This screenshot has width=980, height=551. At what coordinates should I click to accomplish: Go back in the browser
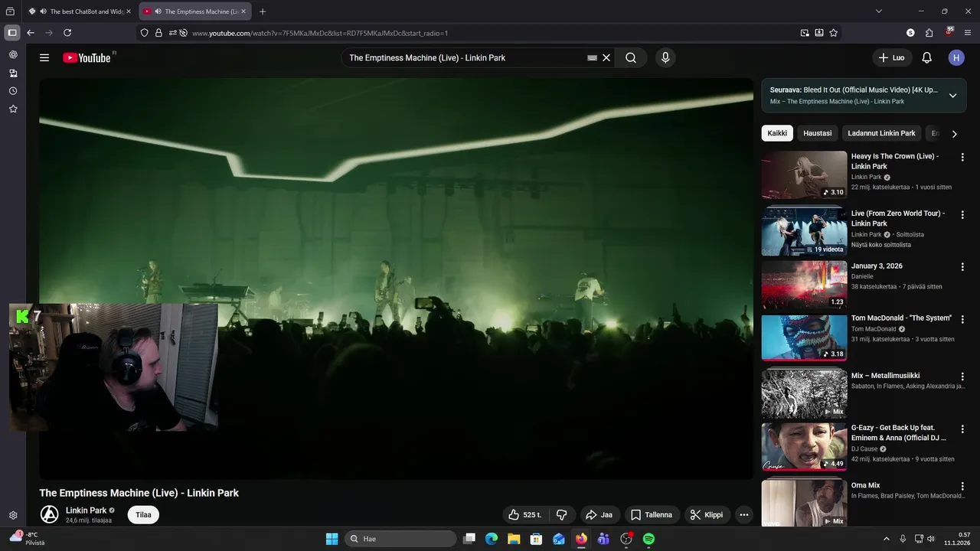pos(31,33)
